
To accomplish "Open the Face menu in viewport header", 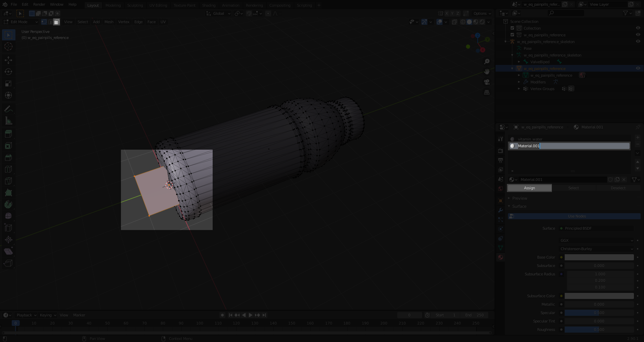I will (152, 22).
